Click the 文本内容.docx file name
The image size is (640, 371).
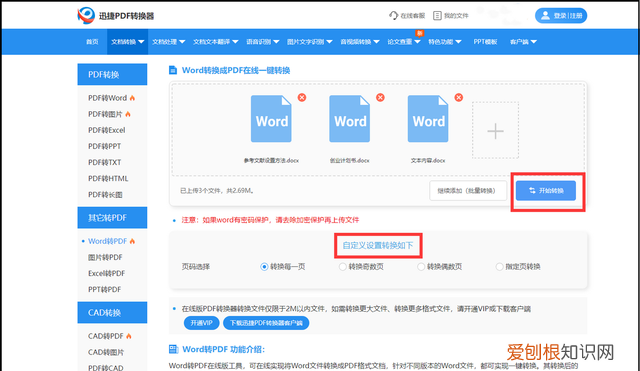(428, 160)
